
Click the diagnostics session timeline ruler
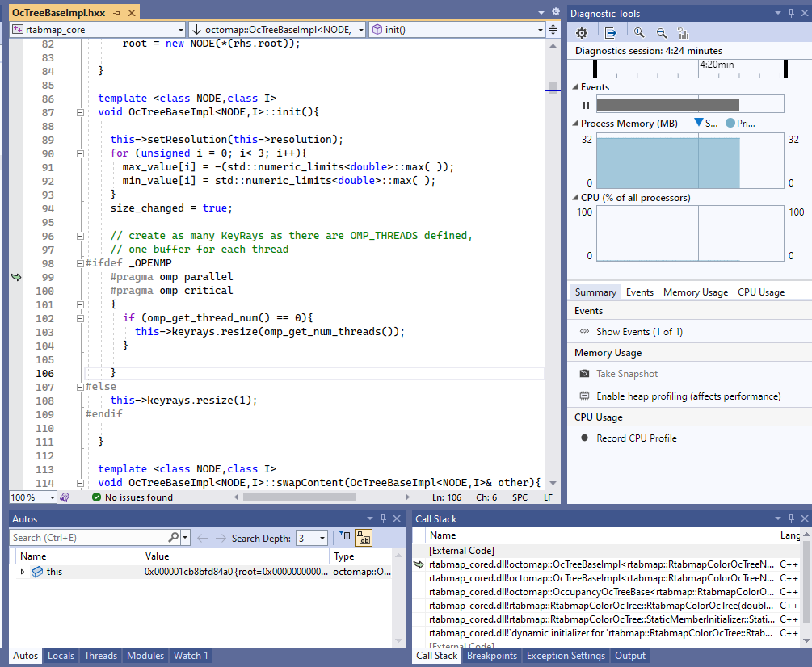[x=687, y=69]
